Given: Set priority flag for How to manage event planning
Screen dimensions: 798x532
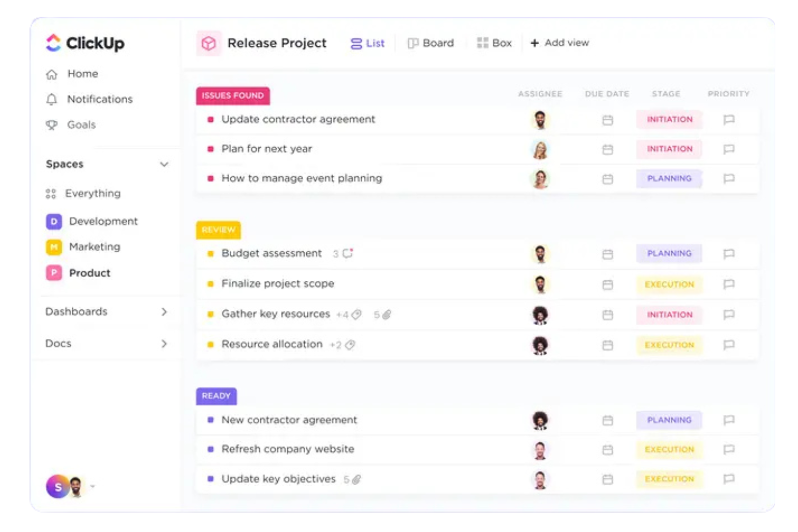Looking at the screenshot, I should 729,178.
